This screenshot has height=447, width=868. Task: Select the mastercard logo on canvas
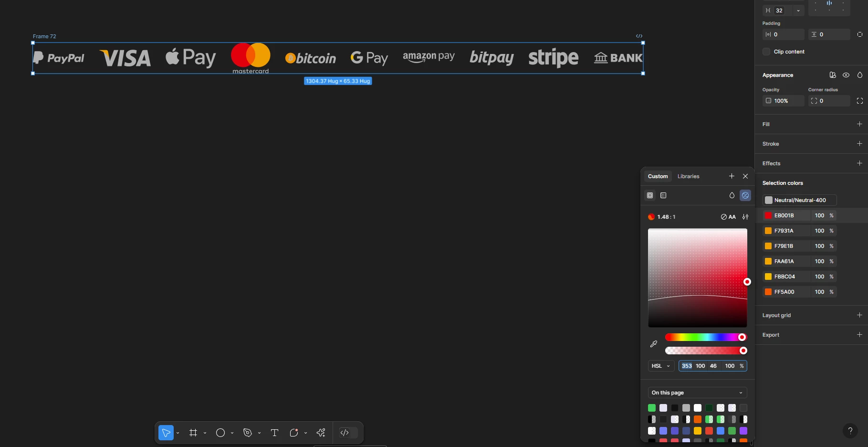251,58
